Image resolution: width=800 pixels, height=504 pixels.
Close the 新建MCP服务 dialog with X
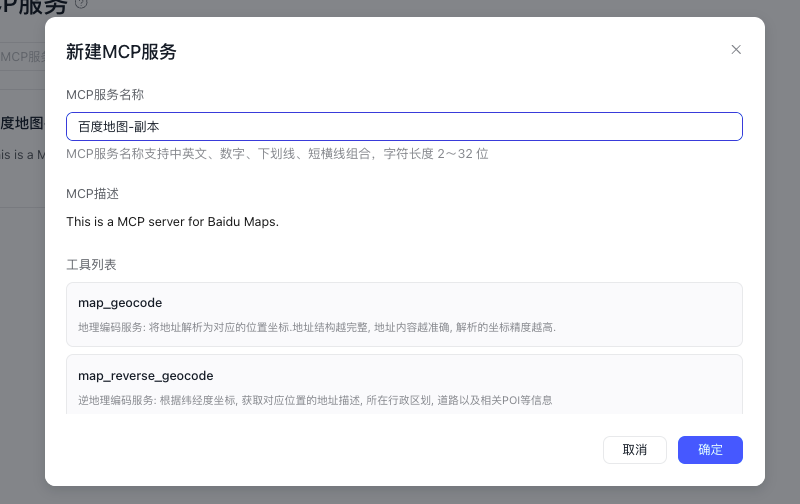click(x=736, y=49)
